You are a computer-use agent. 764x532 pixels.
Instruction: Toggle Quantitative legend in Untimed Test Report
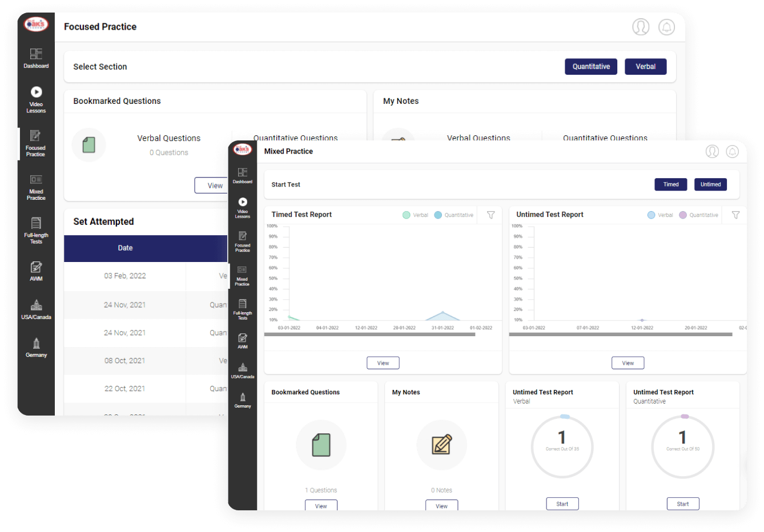[x=698, y=215]
